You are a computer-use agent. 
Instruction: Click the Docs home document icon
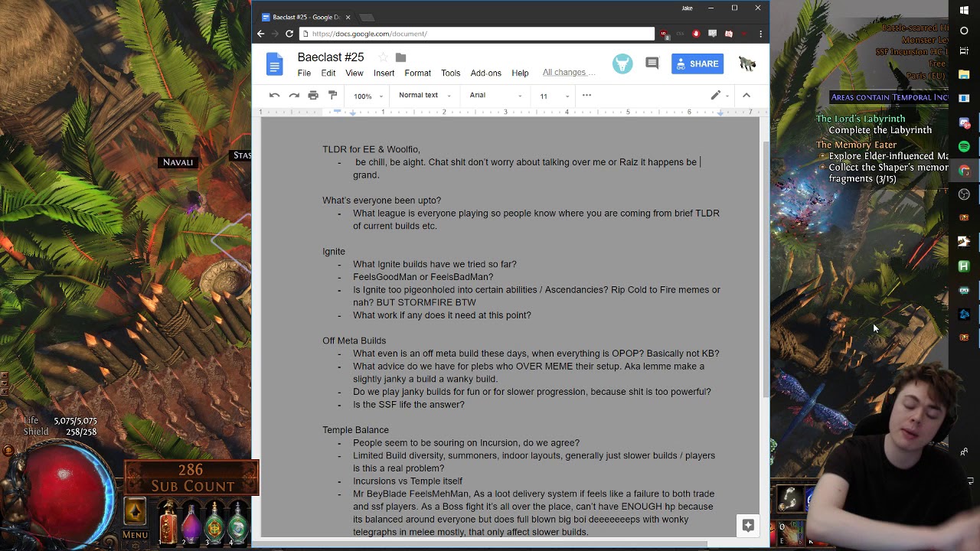tap(274, 64)
